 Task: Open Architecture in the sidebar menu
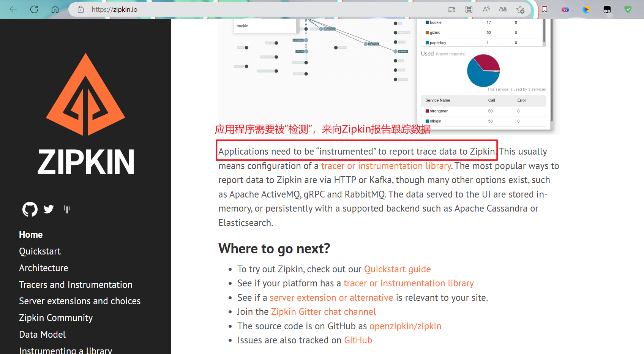point(44,268)
